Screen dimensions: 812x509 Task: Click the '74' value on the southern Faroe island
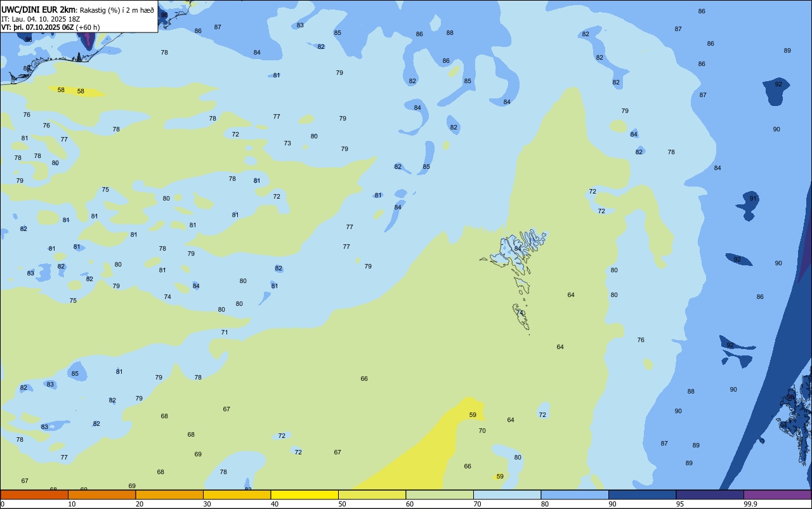520,313
